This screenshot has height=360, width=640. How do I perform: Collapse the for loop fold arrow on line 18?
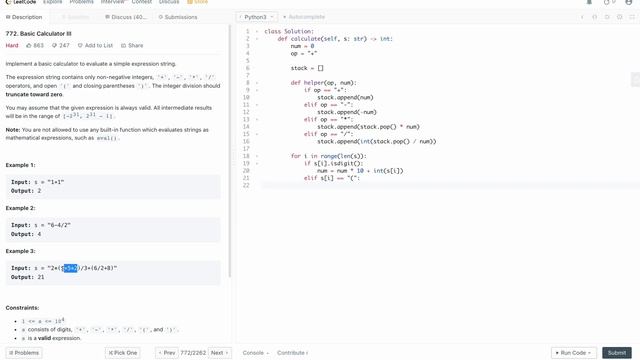click(x=257, y=156)
